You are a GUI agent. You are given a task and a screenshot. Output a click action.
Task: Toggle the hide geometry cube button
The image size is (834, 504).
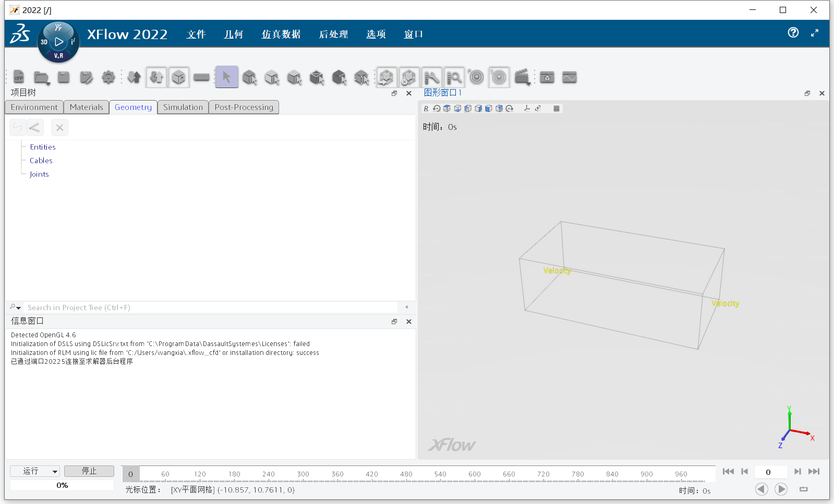409,77
